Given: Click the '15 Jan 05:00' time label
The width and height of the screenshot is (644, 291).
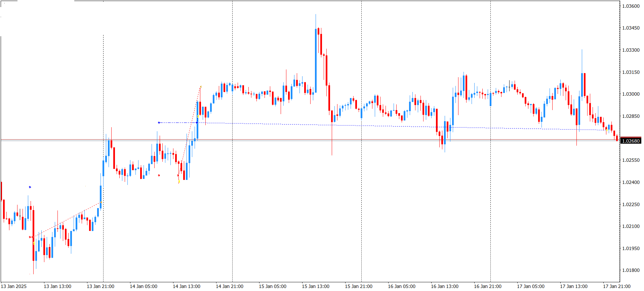Looking at the screenshot, I should [x=273, y=286].
